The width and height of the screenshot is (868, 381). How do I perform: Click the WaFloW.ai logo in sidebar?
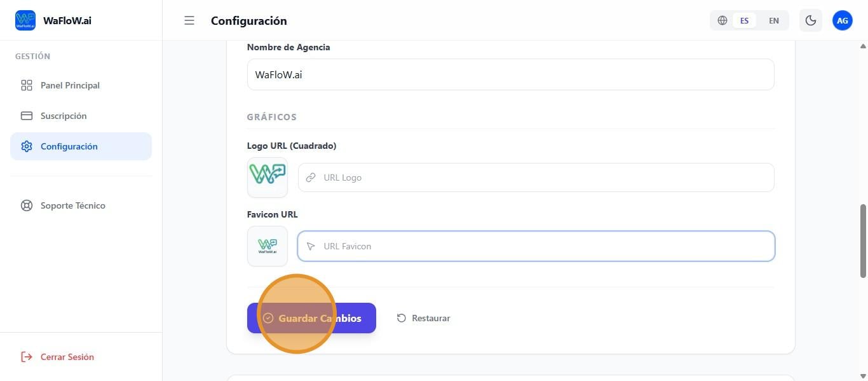click(x=25, y=20)
